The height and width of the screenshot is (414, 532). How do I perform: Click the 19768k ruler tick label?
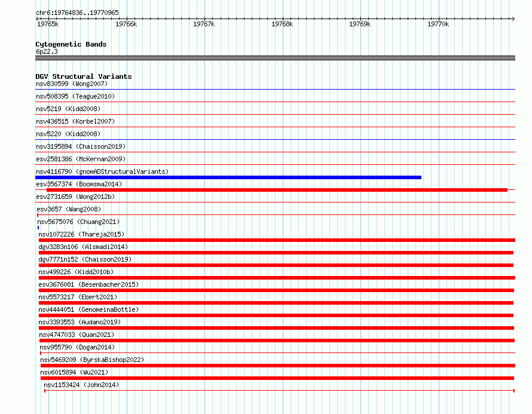pos(282,24)
